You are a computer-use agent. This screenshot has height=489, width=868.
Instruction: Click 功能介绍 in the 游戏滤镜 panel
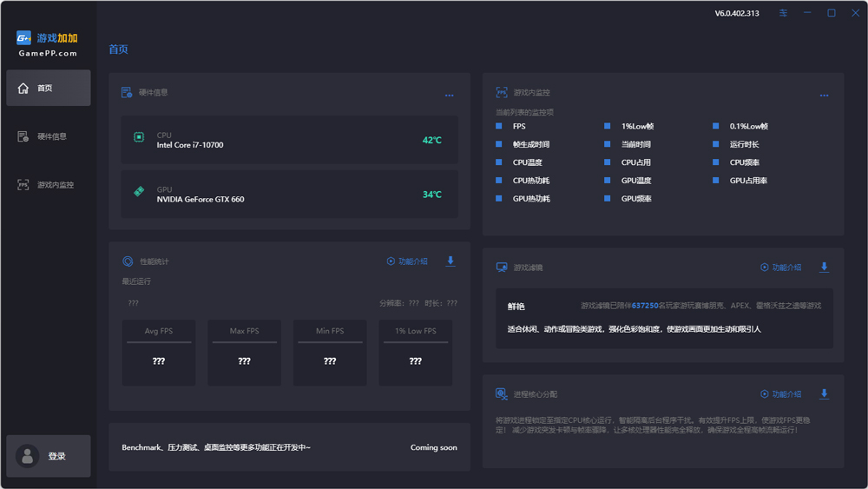pos(780,268)
